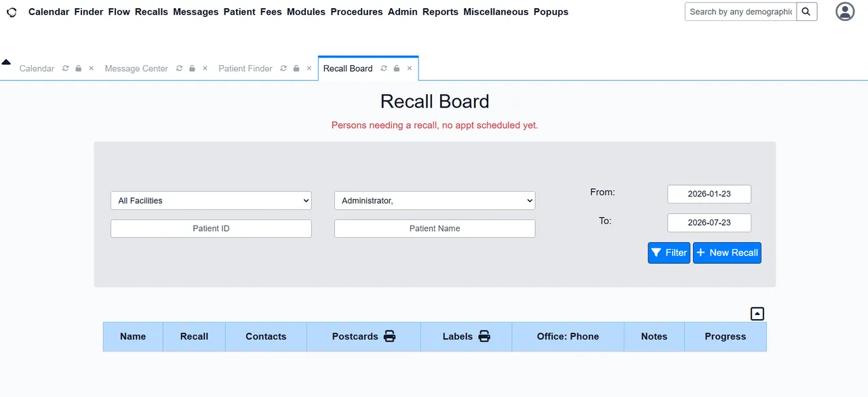Image resolution: width=868 pixels, height=397 pixels.
Task: Focus the demographic search box
Action: click(x=741, y=12)
